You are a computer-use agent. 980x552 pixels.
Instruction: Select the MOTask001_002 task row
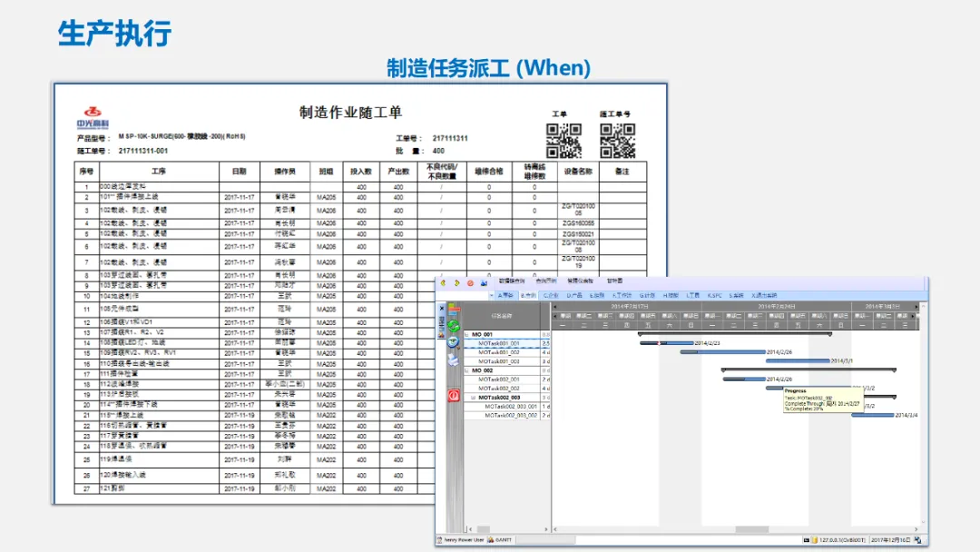[x=507, y=352]
